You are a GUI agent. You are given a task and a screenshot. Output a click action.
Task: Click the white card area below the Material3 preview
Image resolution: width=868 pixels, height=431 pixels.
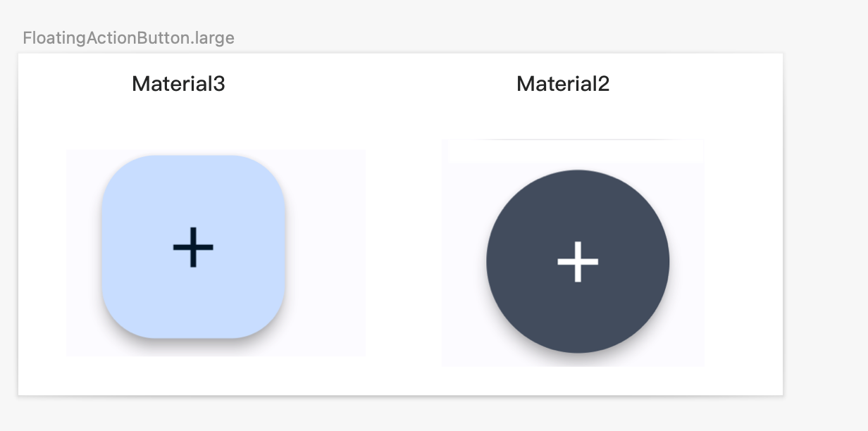[211, 376]
